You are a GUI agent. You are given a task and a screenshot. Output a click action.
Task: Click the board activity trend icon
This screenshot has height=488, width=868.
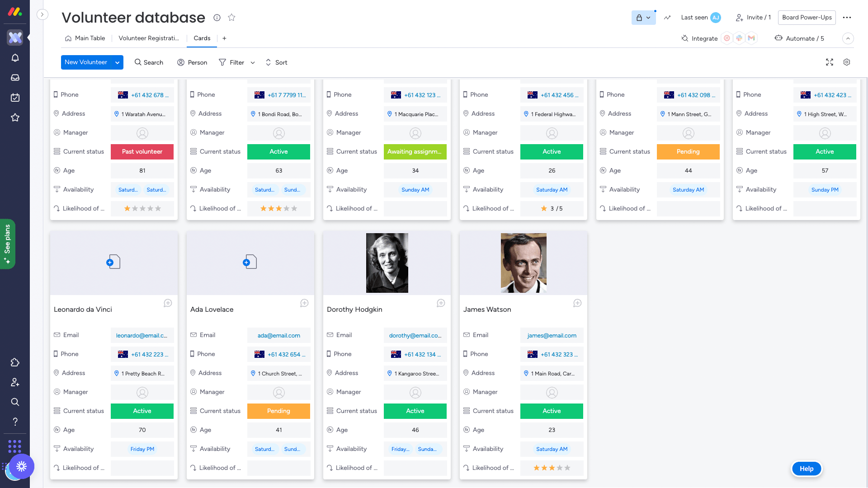point(667,18)
